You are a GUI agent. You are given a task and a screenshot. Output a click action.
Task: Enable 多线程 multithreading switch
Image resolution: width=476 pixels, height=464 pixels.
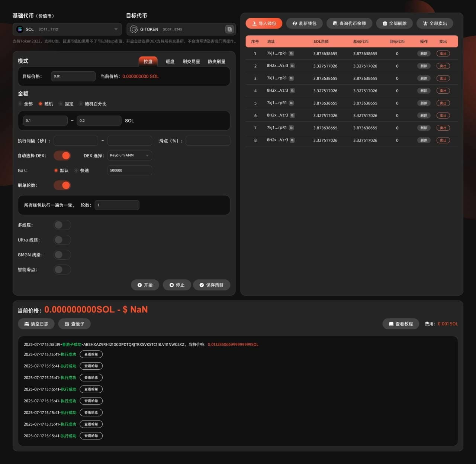pos(62,225)
